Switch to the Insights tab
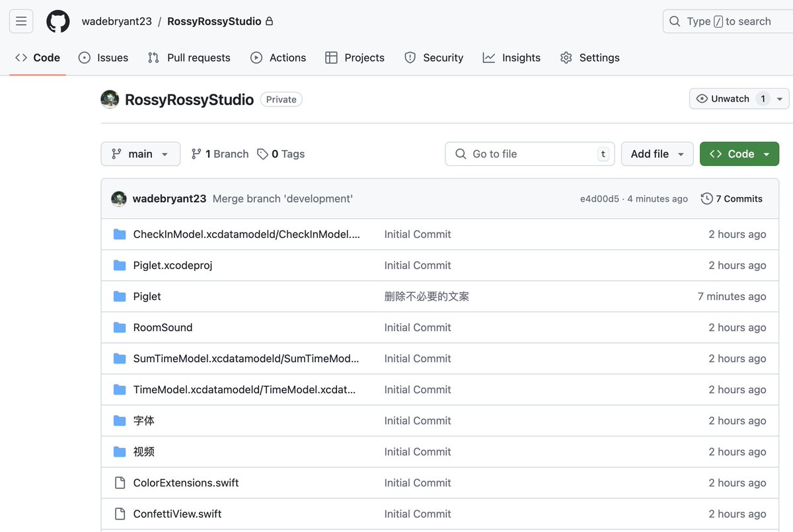The height and width of the screenshot is (532, 793). pos(511,57)
